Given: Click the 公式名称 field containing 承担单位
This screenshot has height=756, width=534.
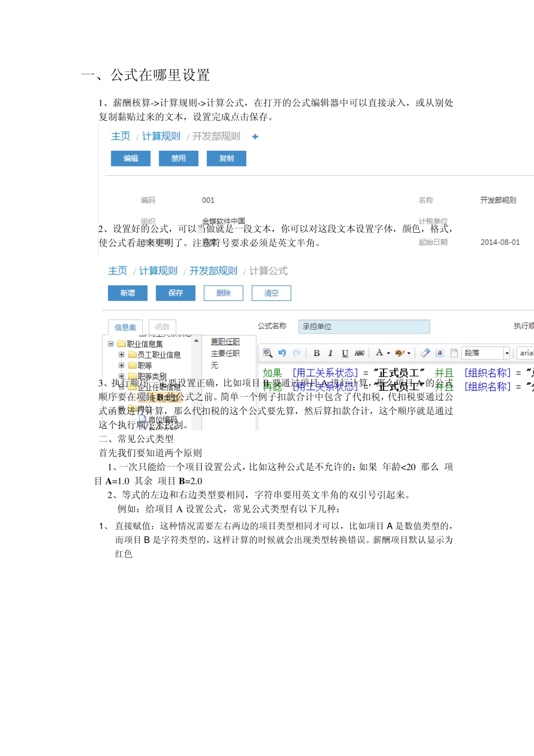Looking at the screenshot, I should pyautogui.click(x=364, y=326).
